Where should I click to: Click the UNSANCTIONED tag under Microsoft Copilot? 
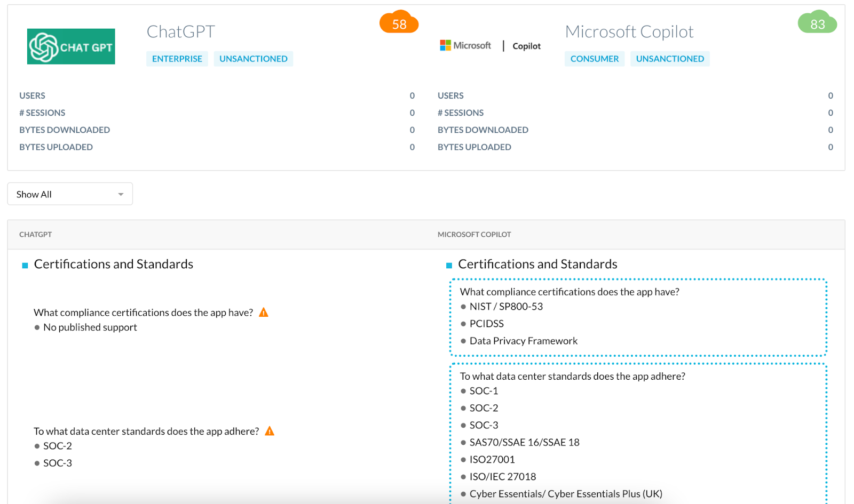(670, 59)
